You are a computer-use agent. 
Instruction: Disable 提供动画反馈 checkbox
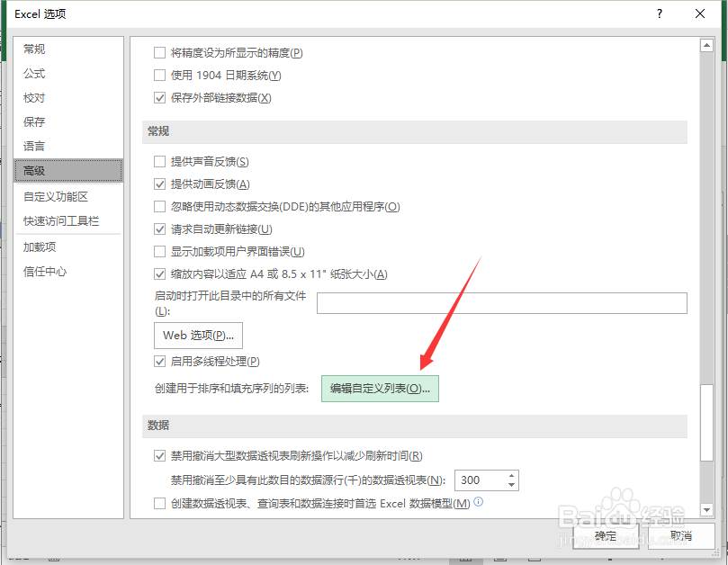pyautogui.click(x=159, y=184)
